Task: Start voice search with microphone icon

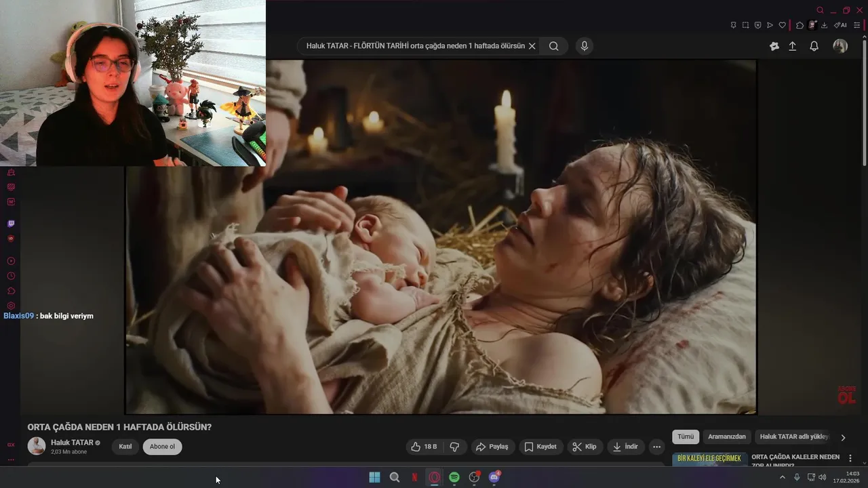Action: pos(584,46)
